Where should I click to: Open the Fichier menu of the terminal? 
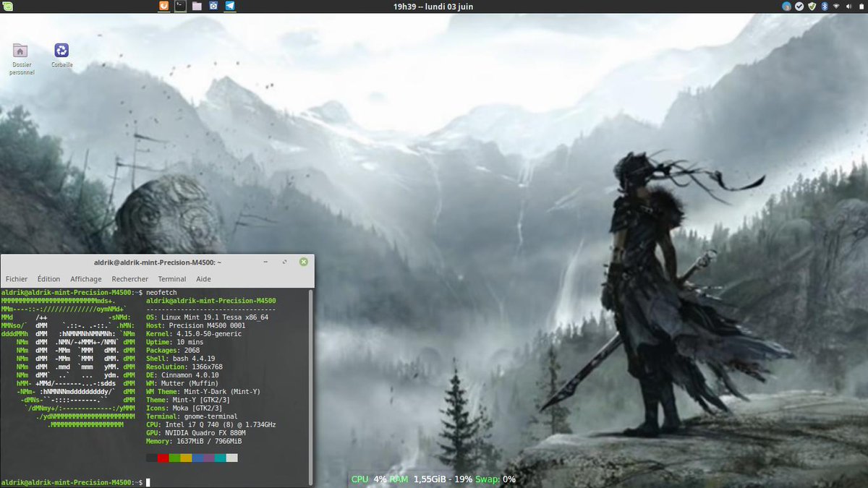tap(16, 278)
